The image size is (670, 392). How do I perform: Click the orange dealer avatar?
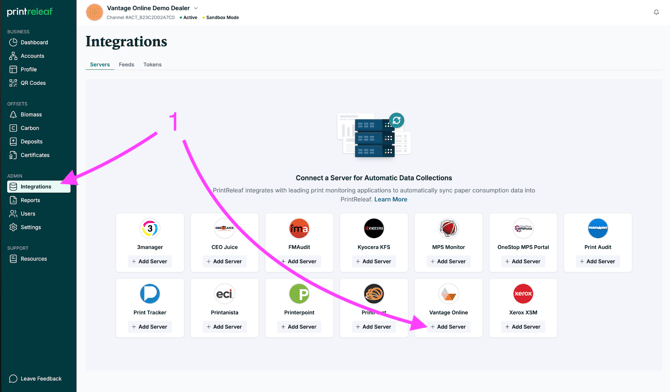(x=94, y=12)
